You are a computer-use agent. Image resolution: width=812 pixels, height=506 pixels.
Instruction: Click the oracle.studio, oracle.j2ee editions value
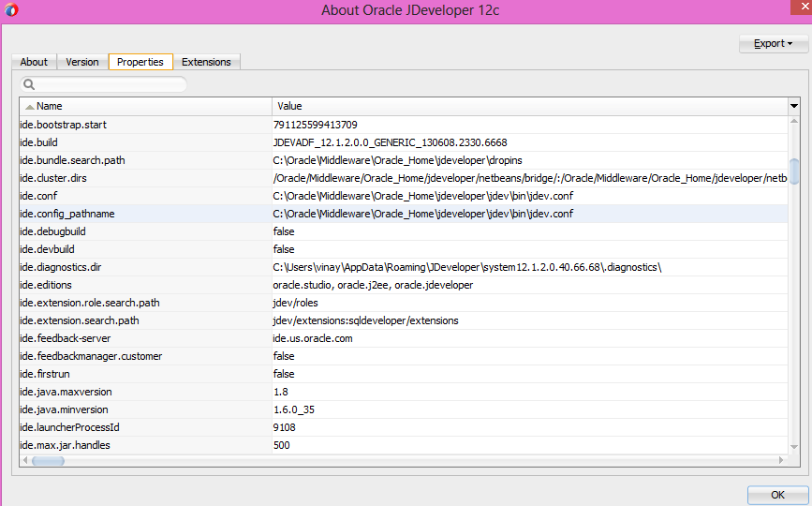click(x=373, y=285)
